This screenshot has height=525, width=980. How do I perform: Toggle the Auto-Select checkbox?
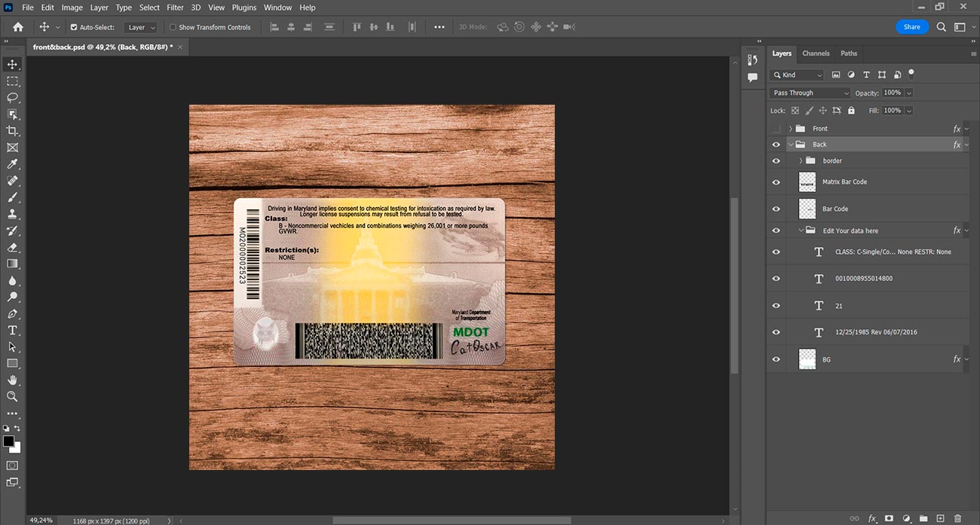pos(74,27)
